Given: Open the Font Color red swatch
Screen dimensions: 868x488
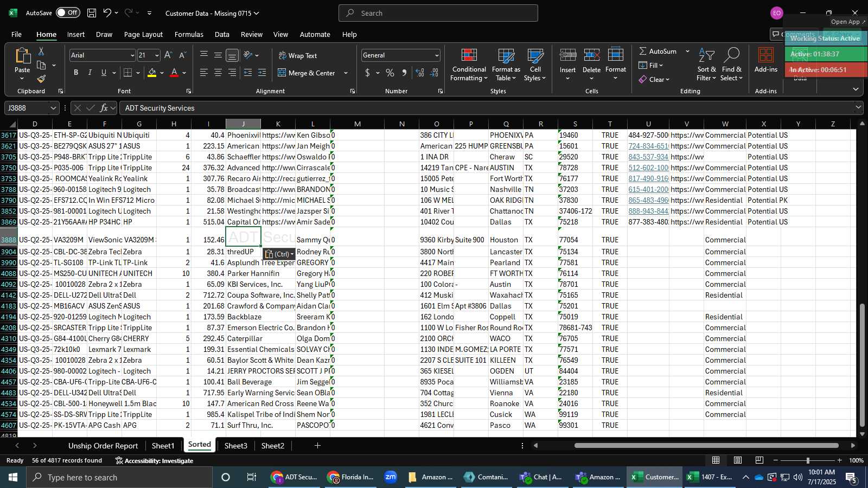Looking at the screenshot, I should (174, 73).
